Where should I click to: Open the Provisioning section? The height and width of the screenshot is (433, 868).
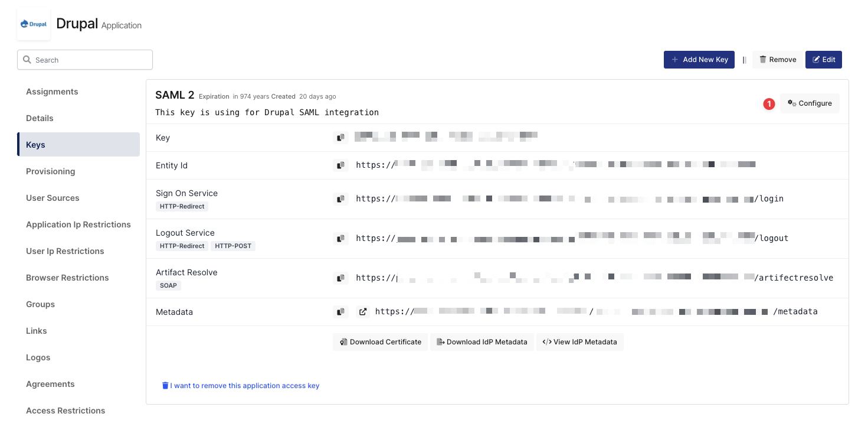pos(50,171)
